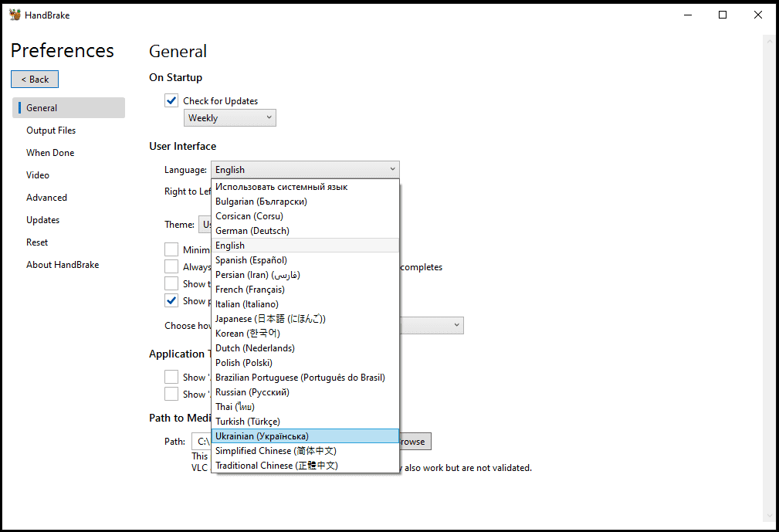The image size is (779, 532).
Task: Toggle the Always checkbox
Action: (171, 266)
